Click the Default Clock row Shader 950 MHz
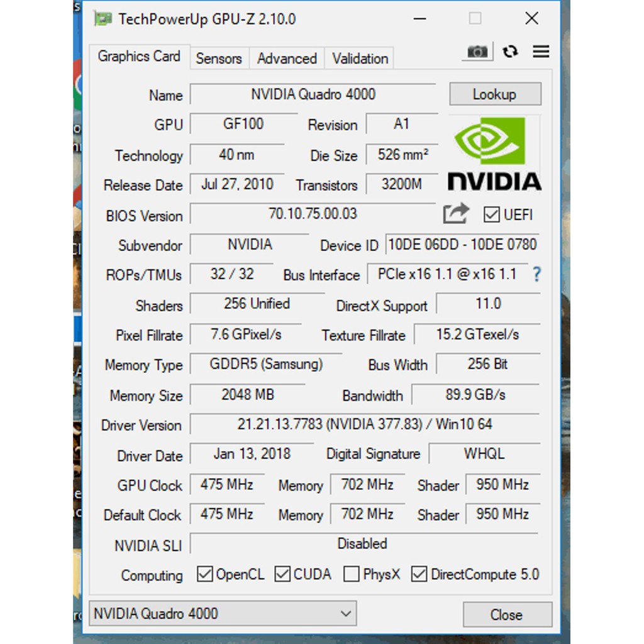Screen dimensions: 644x644 pos(502,514)
